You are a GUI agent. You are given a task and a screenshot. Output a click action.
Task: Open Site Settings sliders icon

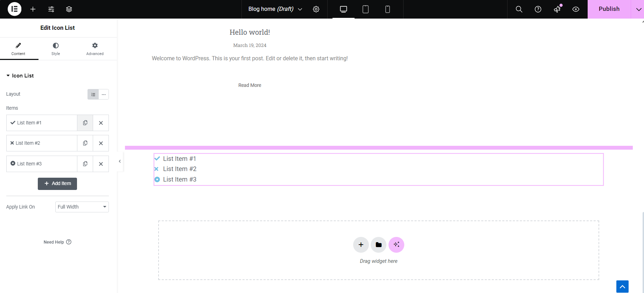pyautogui.click(x=51, y=9)
